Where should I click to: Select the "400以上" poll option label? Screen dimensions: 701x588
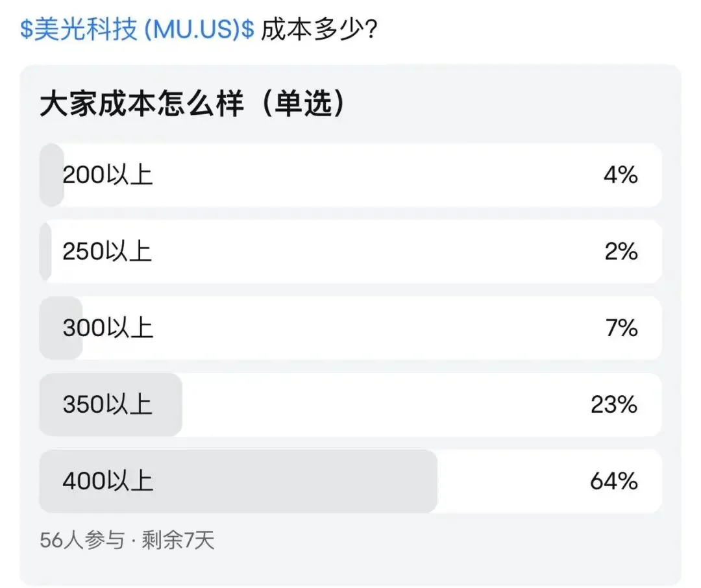(108, 482)
